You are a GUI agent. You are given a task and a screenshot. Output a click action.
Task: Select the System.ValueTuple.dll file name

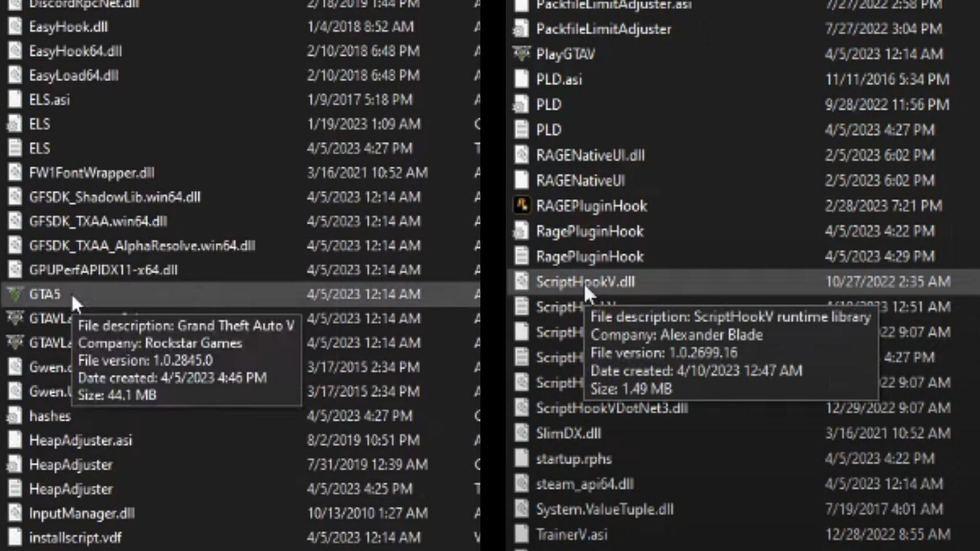click(605, 509)
